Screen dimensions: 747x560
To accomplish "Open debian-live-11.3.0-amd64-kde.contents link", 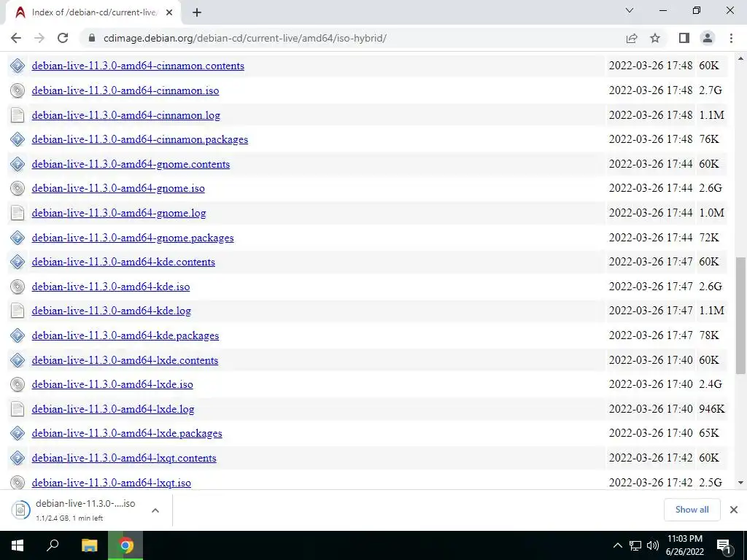I will pos(123,262).
